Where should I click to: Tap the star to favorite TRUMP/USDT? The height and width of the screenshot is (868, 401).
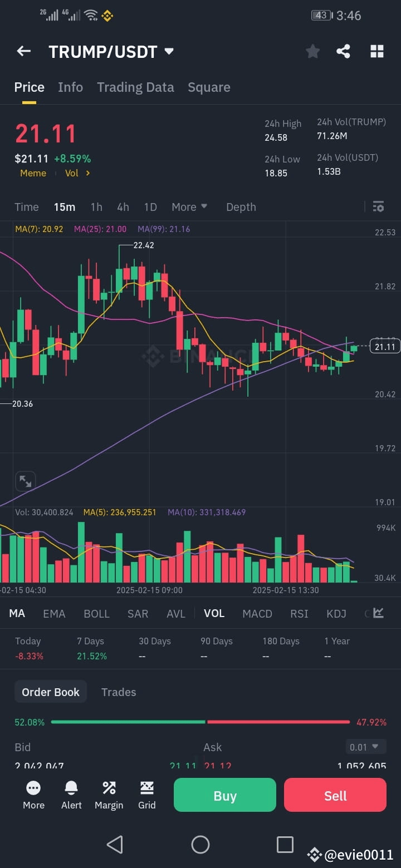coord(312,51)
